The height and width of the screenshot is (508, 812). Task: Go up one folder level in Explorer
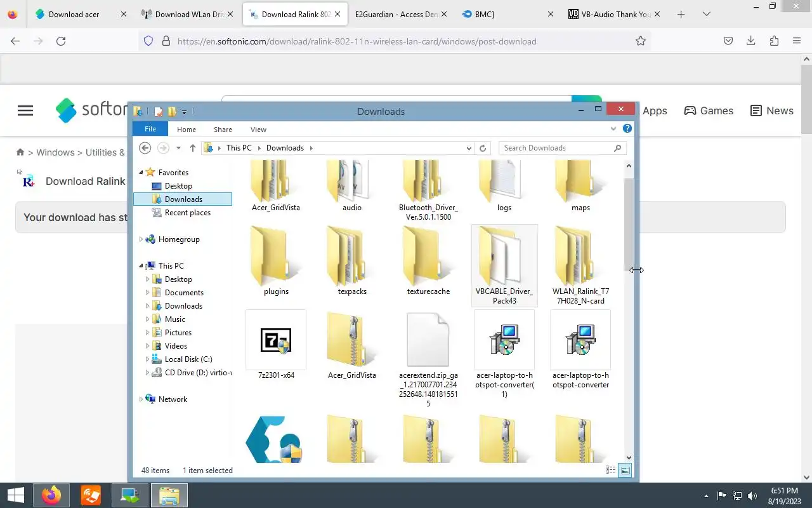[x=193, y=148]
